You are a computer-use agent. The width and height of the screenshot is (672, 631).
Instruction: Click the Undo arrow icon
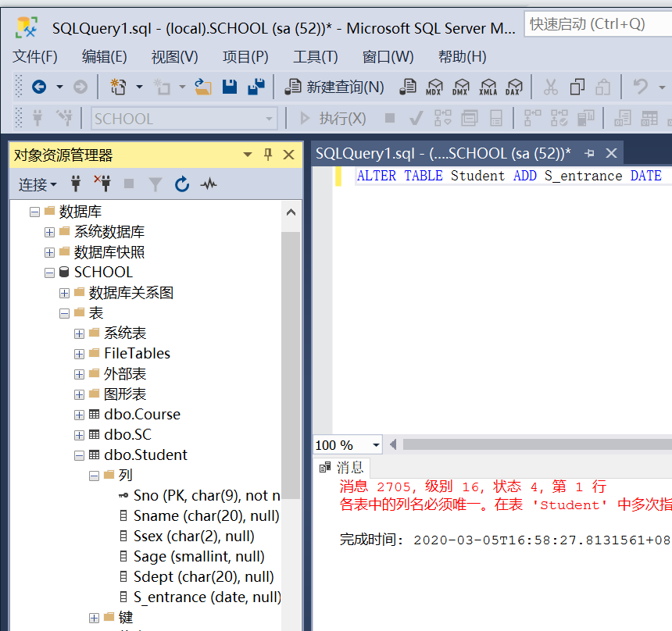pyautogui.click(x=641, y=87)
